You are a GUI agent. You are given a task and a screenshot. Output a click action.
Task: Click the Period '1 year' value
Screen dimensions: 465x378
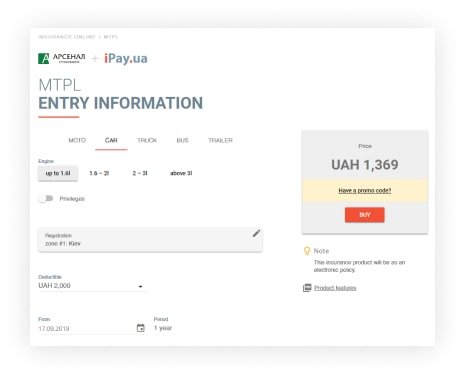pyautogui.click(x=163, y=328)
